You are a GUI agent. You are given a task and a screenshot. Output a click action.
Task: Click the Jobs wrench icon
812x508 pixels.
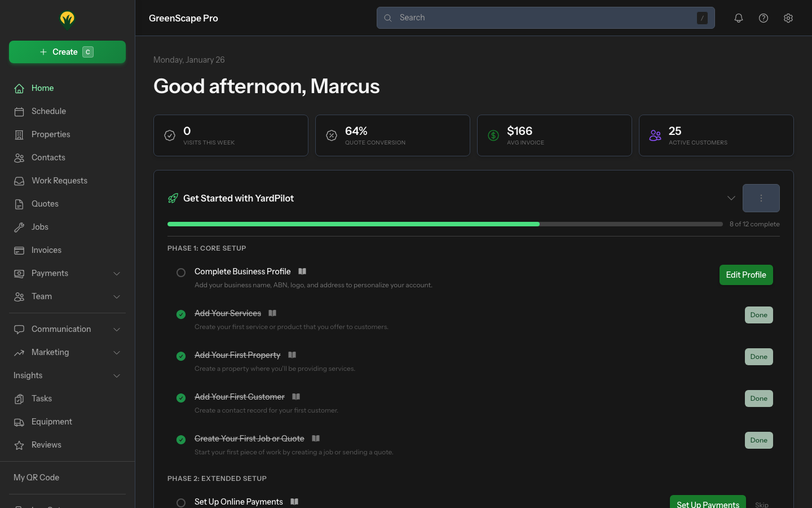(18, 227)
